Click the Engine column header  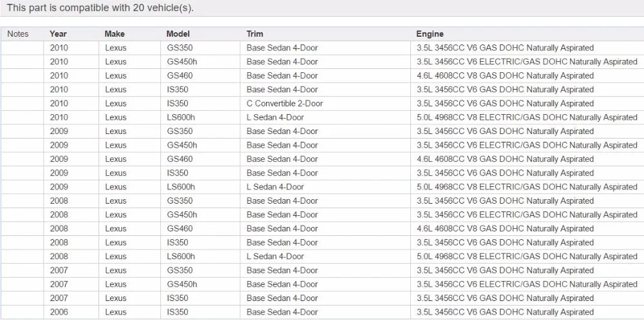(x=430, y=34)
